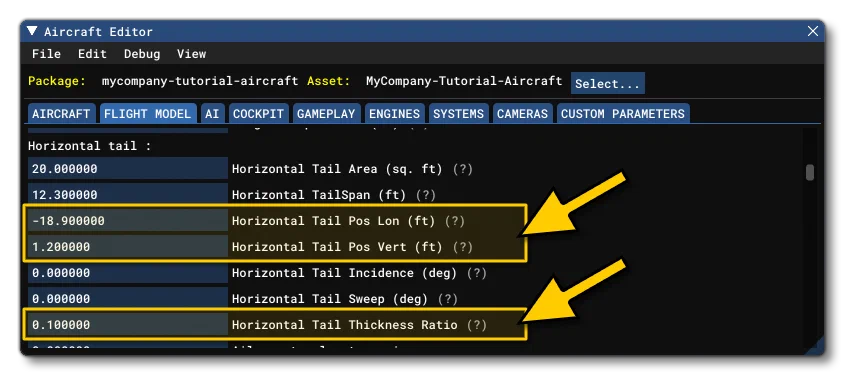Click the 'Horizontal Tail Sweep (deg)' label
This screenshot has height=376, width=845.
coord(330,298)
